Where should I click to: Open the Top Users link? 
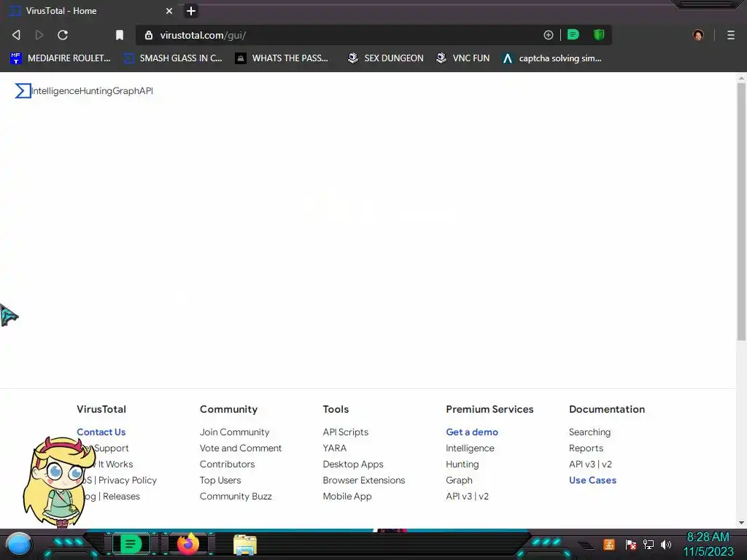220,480
